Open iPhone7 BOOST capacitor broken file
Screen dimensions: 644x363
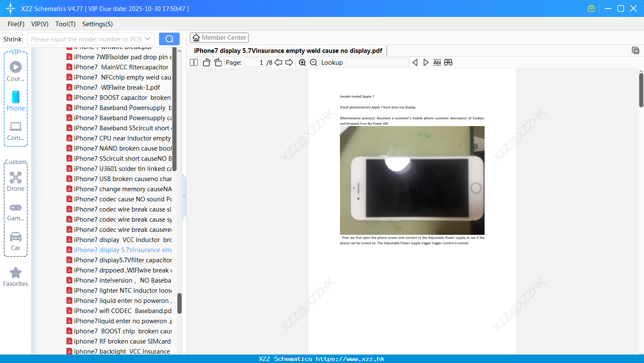[119, 98]
